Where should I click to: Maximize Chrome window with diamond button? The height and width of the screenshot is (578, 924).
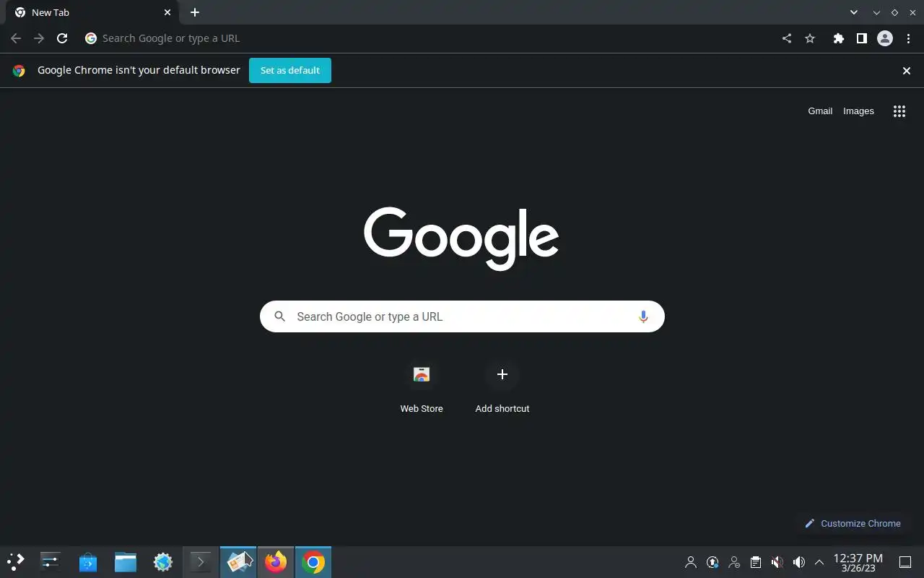894,12
